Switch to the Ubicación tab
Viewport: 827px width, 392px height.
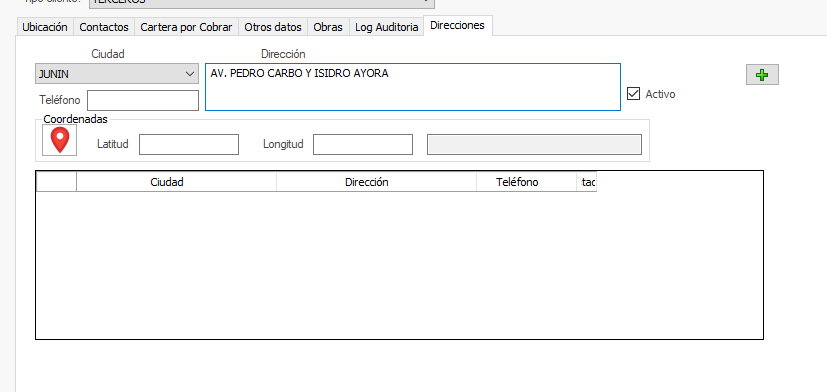pyautogui.click(x=45, y=27)
